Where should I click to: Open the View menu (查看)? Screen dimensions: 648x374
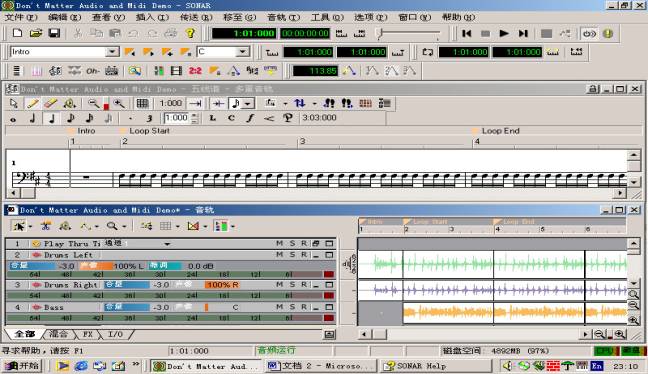click(108, 17)
